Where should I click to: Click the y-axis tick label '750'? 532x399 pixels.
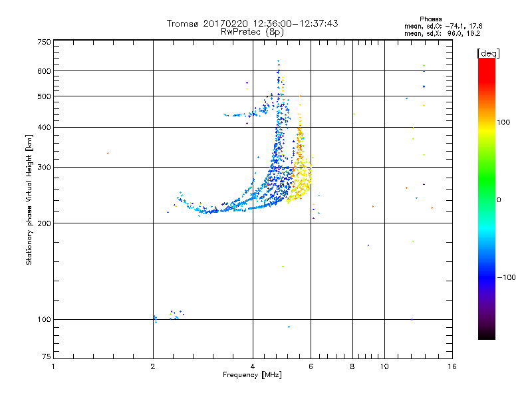click(x=45, y=42)
